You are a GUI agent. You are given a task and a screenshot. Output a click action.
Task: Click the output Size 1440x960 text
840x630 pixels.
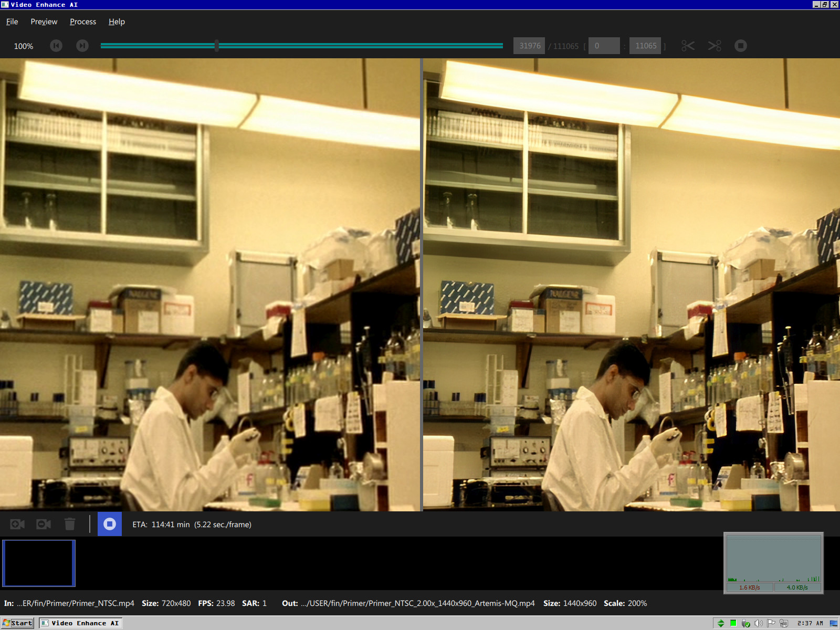coord(570,603)
